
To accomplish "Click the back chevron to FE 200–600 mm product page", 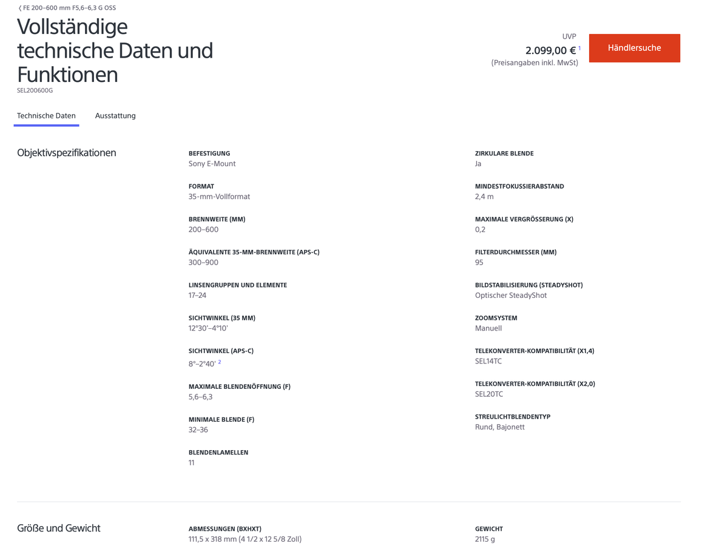I will pos(19,8).
